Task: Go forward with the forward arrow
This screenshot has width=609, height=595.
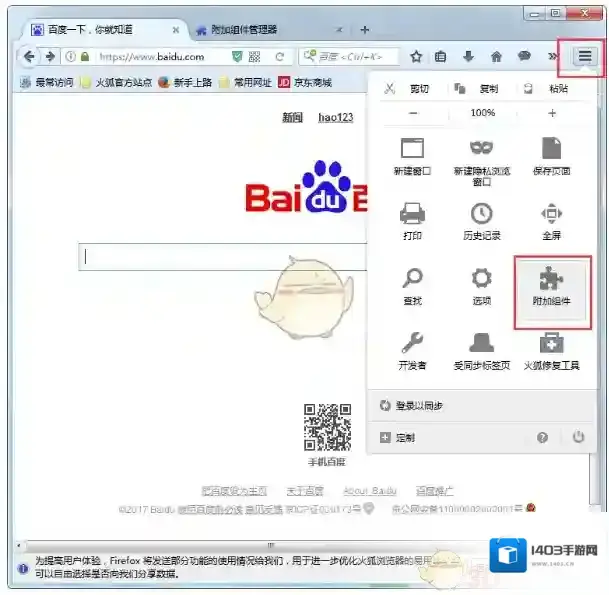Action: [x=50, y=57]
